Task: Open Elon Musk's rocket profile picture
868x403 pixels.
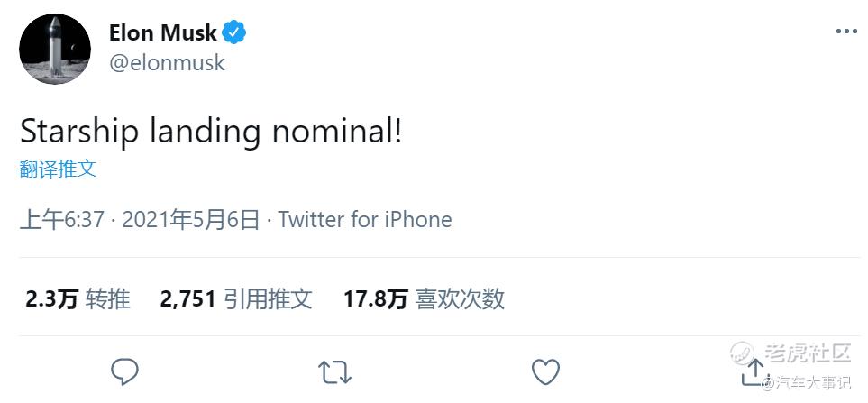Action: pos(55,49)
